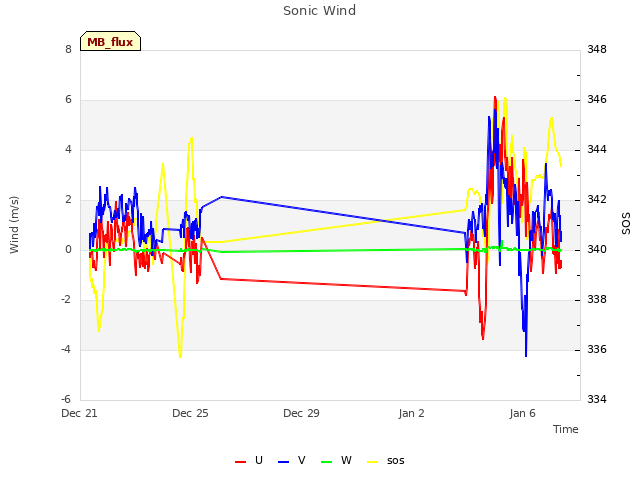Click the 8 left axis value
640x480 pixels.
pyautogui.click(x=68, y=49)
